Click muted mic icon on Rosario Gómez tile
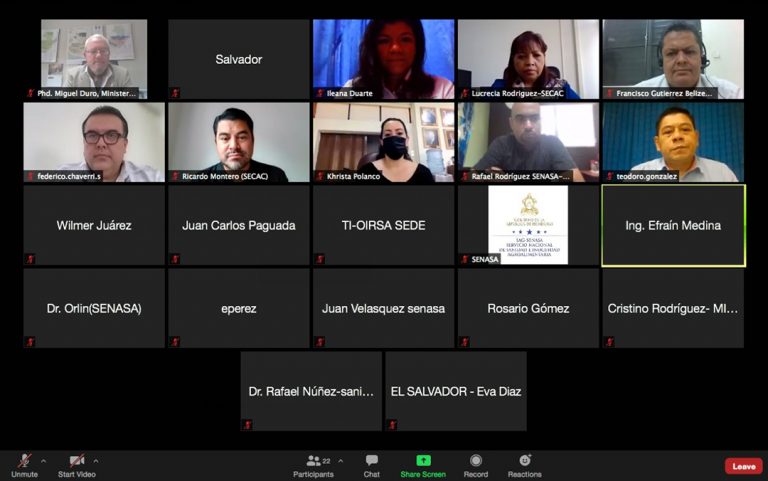The height and width of the screenshot is (481, 768). pyautogui.click(x=464, y=342)
